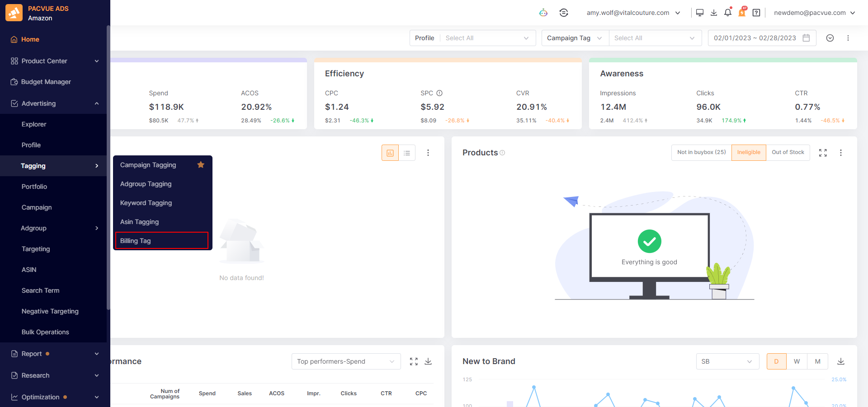Download the New to Brand chart
The image size is (868, 407).
(840, 361)
